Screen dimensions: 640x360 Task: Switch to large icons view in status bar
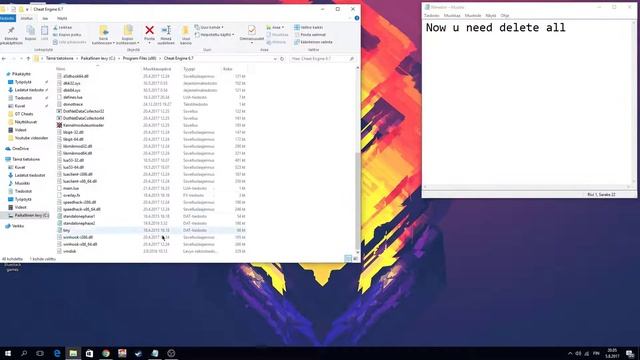355,258
